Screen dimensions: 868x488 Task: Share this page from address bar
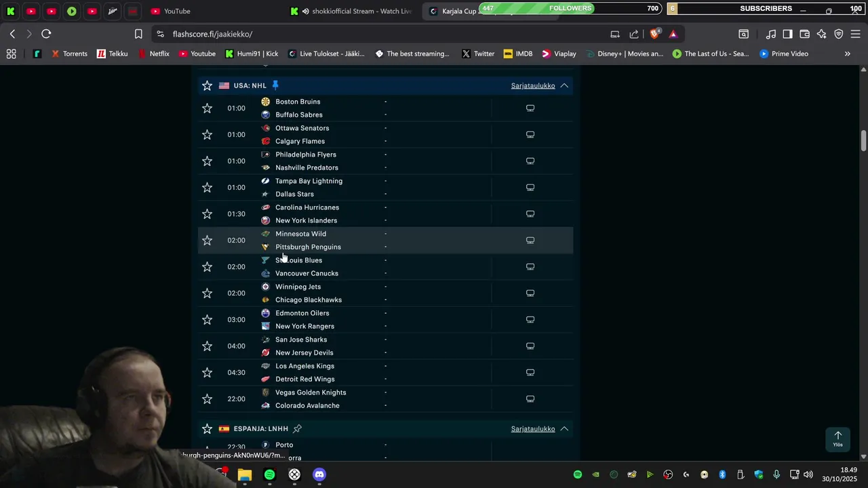[x=634, y=34]
